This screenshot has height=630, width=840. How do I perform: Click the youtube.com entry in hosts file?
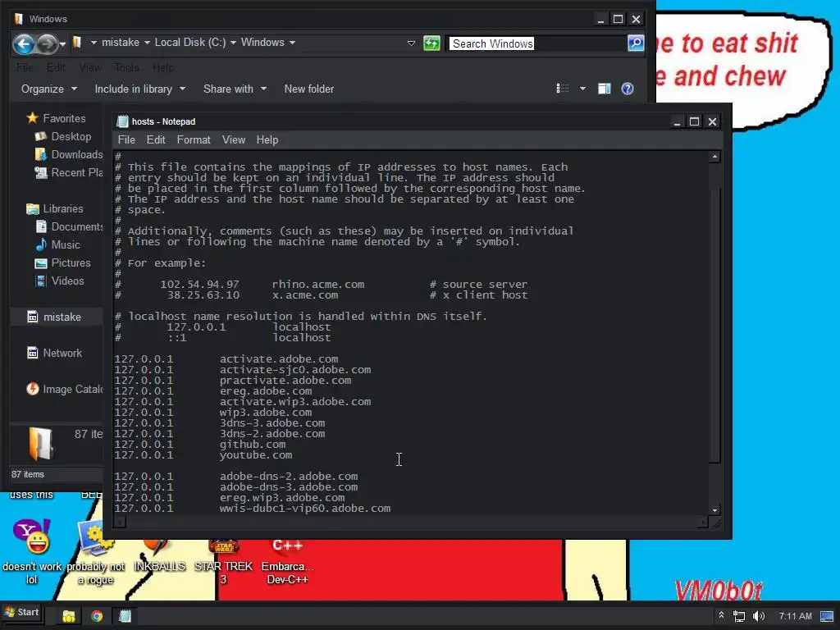click(x=256, y=454)
